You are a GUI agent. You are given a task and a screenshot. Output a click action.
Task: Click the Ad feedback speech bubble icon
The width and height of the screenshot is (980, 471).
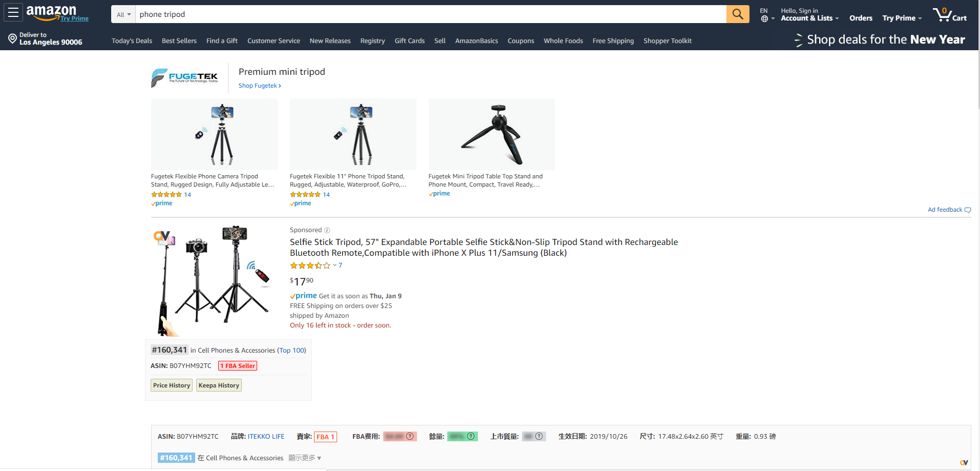pyautogui.click(x=968, y=210)
